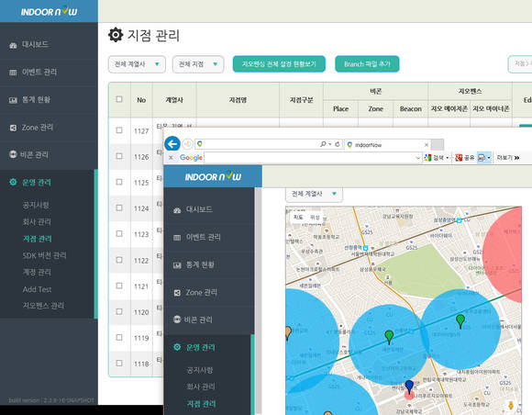Click the INDOOR NOW logo in the back window

click(x=49, y=12)
